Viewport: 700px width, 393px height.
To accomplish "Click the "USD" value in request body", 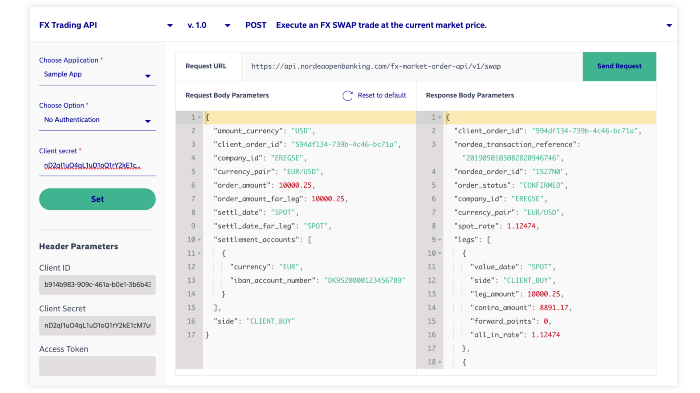I will coord(301,131).
